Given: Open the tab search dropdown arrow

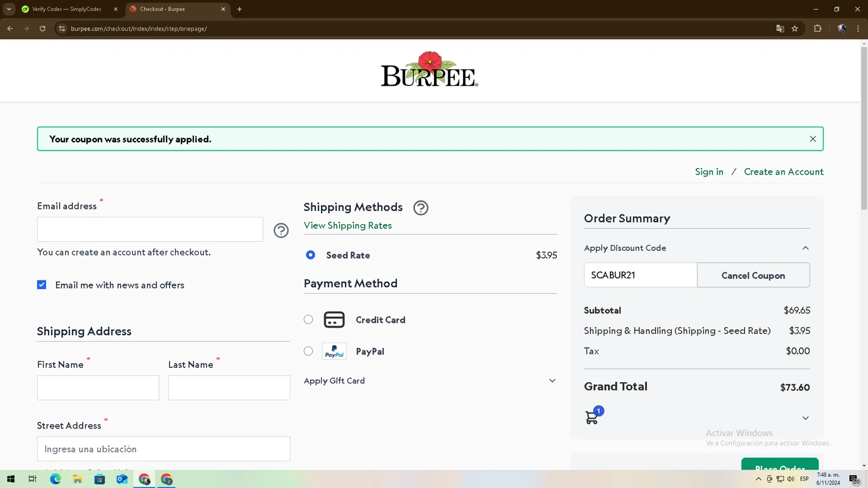Looking at the screenshot, I should click(9, 9).
